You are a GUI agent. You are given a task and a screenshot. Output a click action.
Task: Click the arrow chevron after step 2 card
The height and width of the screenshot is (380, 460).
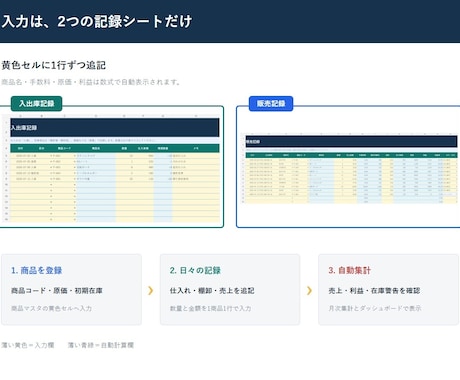309,290
